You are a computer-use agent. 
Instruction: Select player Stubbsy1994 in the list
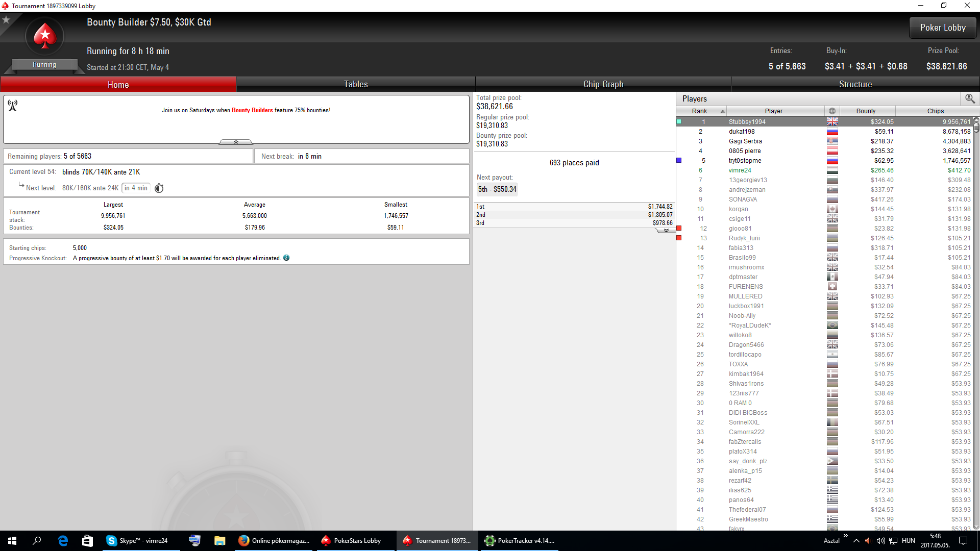pyautogui.click(x=825, y=122)
